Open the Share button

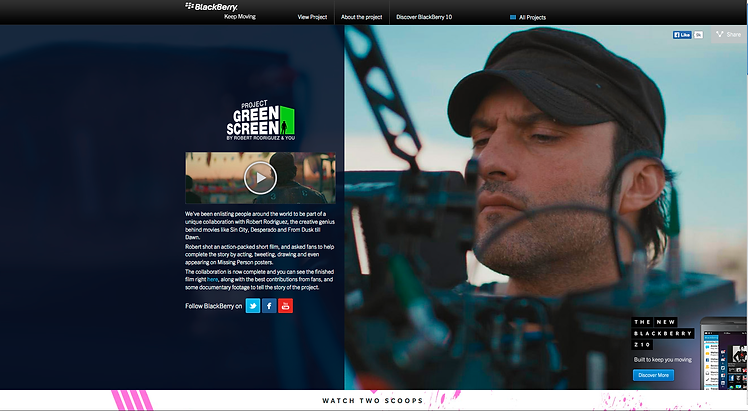(x=728, y=34)
